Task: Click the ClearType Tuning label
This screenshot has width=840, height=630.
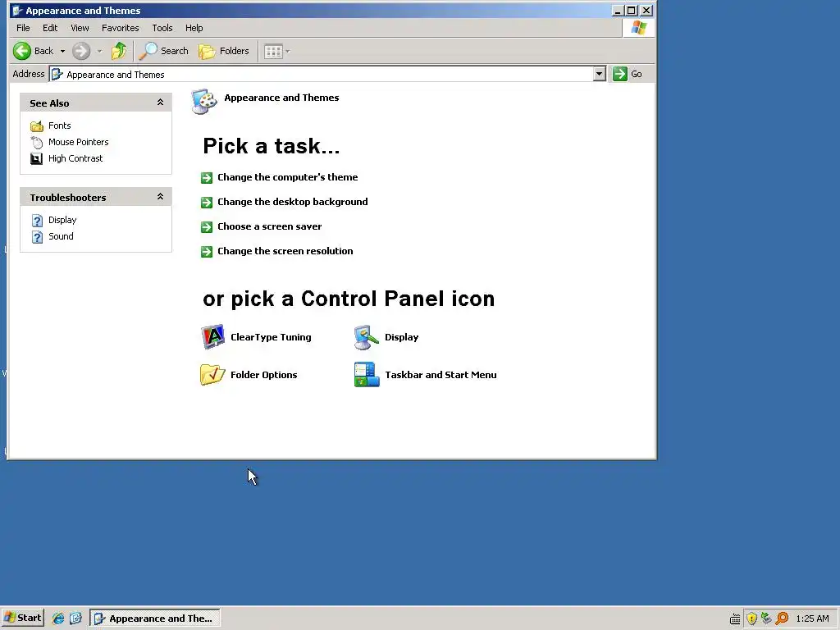Action: pyautogui.click(x=271, y=337)
